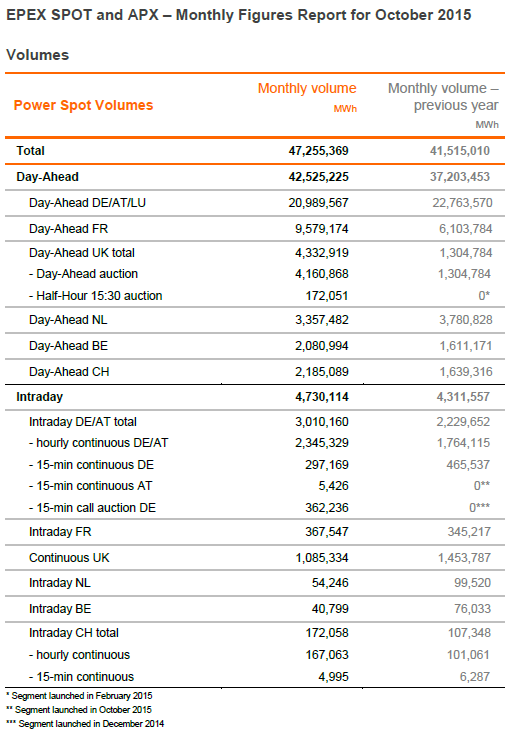
Task: Select the Day-Ahead row label
Action: click(47, 177)
